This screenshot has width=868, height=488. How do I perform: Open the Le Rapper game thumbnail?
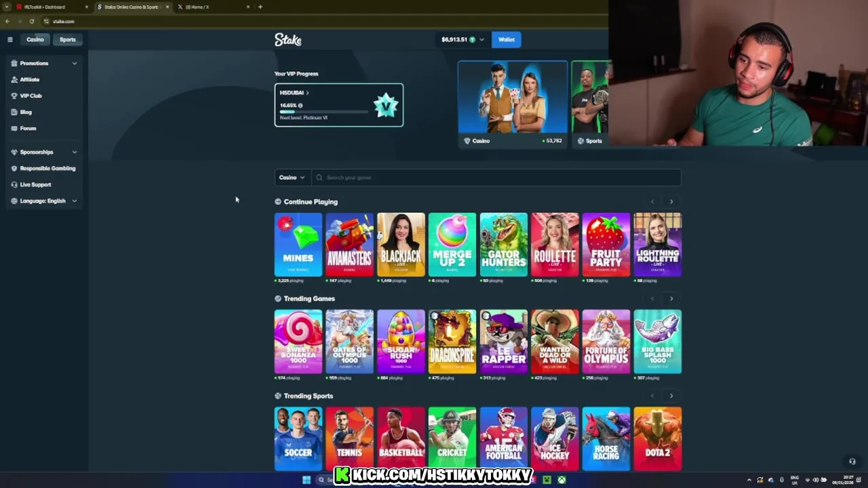[504, 342]
